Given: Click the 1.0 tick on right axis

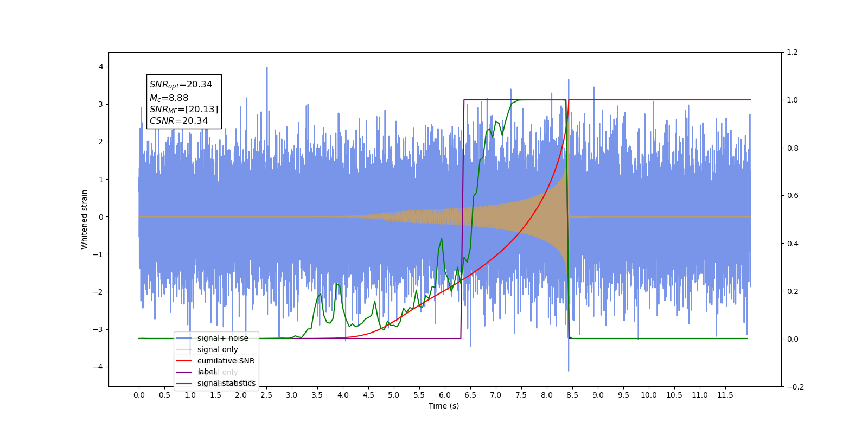Looking at the screenshot, I should pyautogui.click(x=792, y=100).
